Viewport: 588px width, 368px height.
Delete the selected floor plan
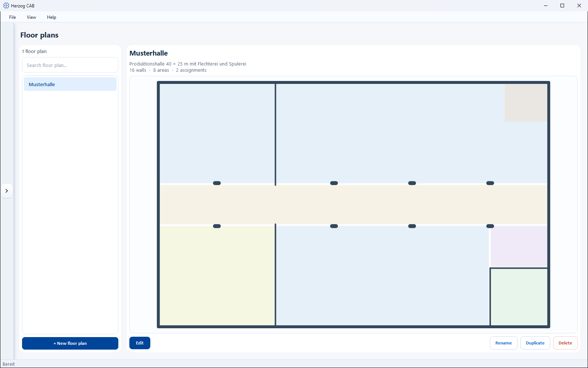pyautogui.click(x=565, y=343)
